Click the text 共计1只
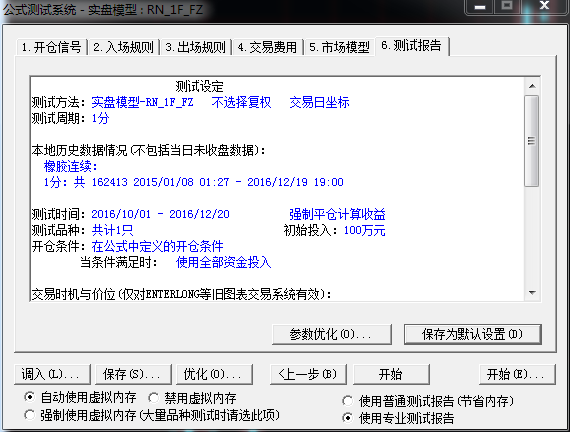 (112, 230)
